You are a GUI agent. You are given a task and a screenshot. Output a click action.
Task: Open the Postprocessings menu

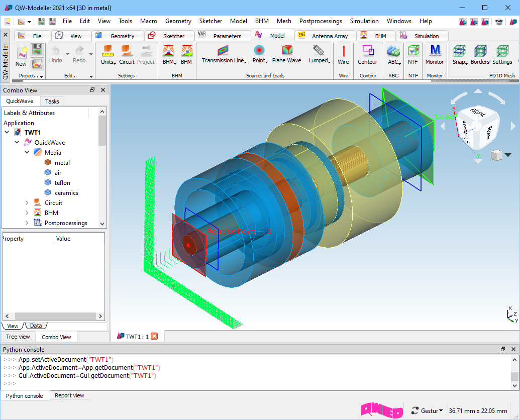click(x=321, y=21)
